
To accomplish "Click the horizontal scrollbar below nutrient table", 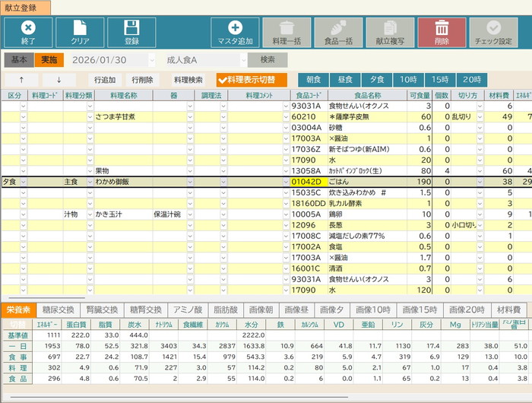I will [x=179, y=397].
